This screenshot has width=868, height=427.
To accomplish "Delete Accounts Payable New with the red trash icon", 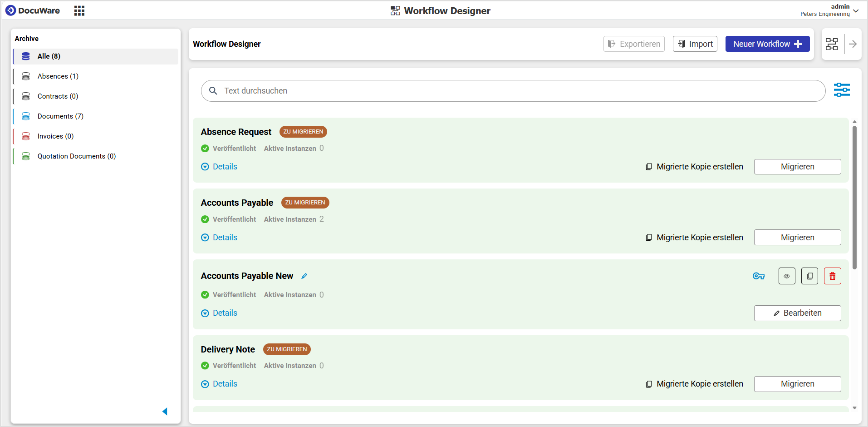I will pos(832,276).
